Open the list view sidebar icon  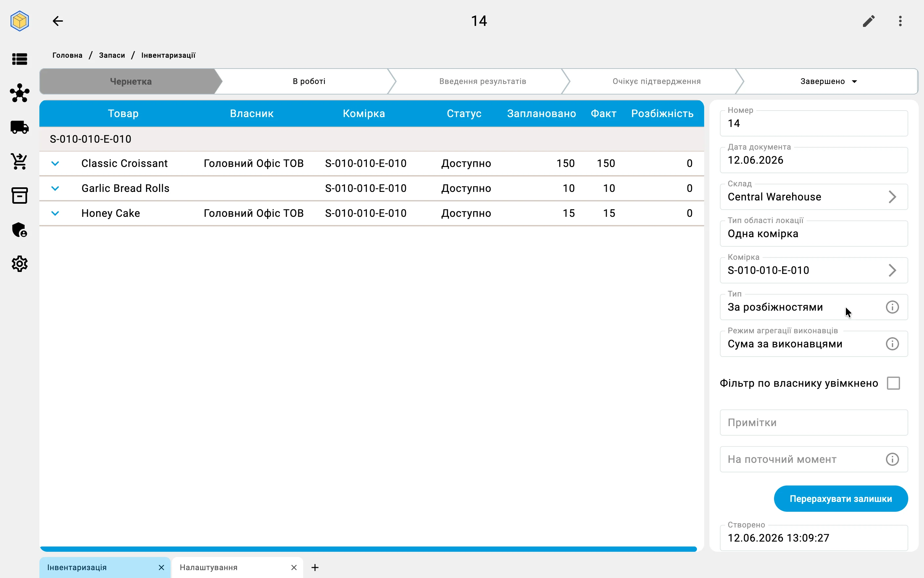point(19,59)
